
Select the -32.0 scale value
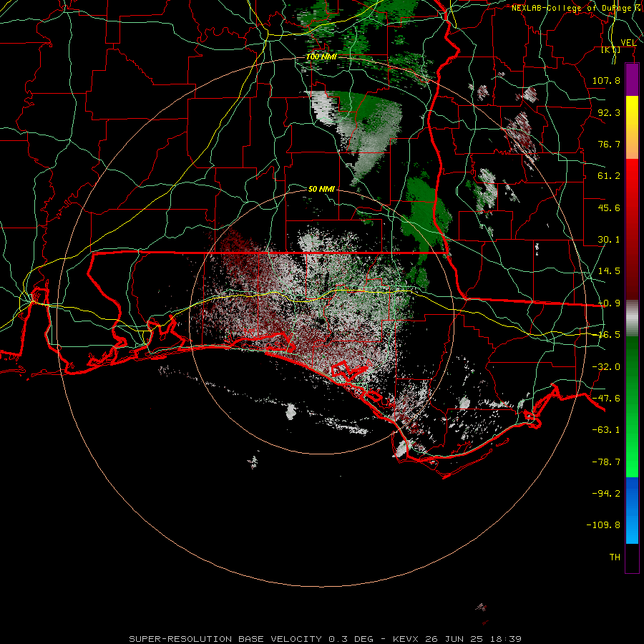(x=606, y=367)
